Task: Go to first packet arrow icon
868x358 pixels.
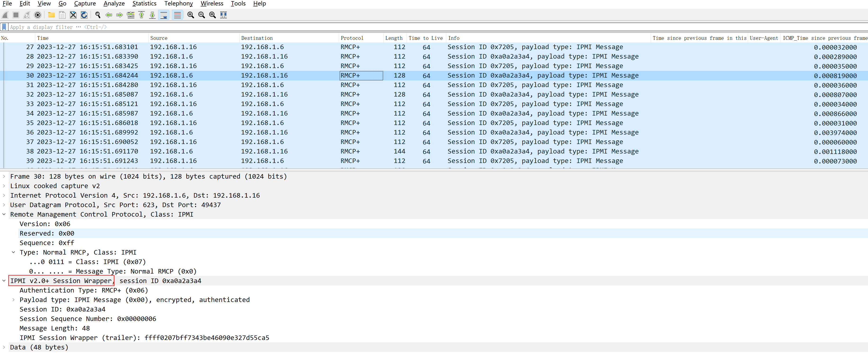Action: [x=141, y=15]
